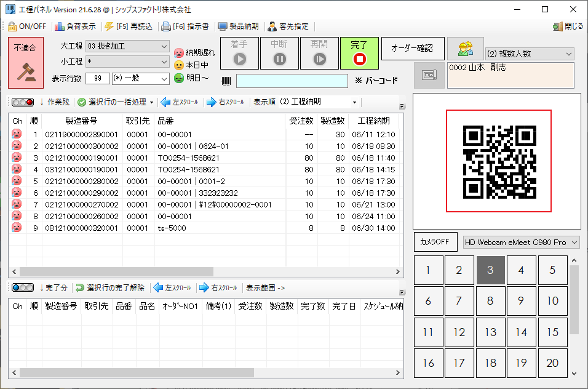Open 客先指定 customer selection
The width and height of the screenshot is (588, 389).
click(x=288, y=26)
